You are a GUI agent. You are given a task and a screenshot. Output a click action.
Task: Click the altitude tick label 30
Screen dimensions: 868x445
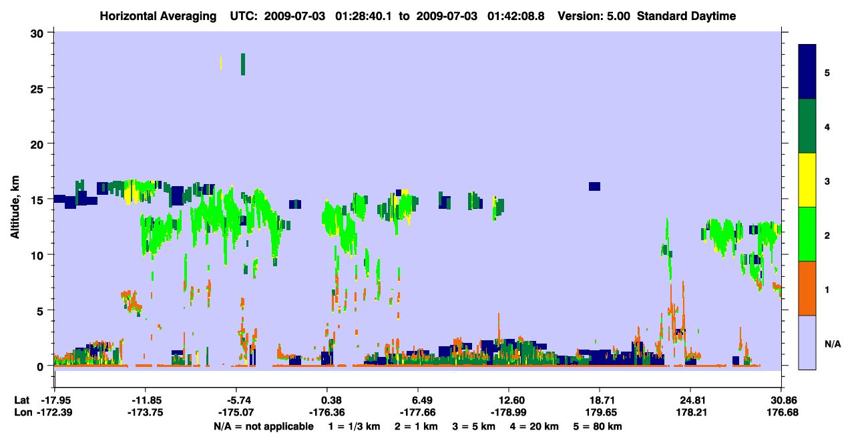[38, 33]
